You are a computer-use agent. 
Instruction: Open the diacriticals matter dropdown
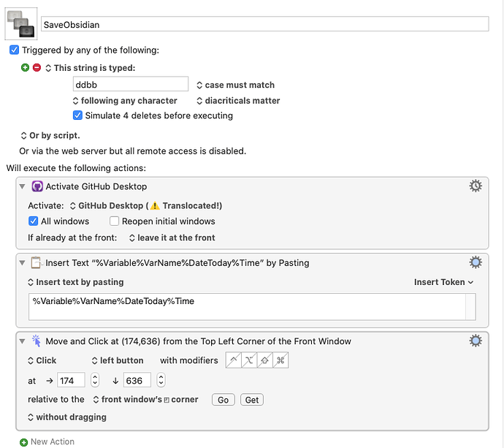238,101
